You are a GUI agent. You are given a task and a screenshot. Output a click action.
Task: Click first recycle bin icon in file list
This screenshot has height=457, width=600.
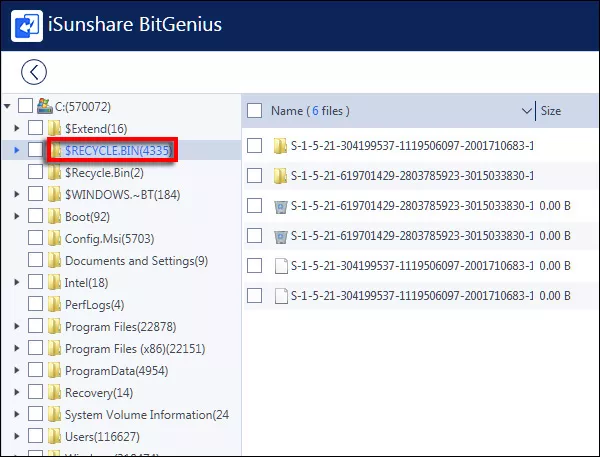[x=281, y=207]
